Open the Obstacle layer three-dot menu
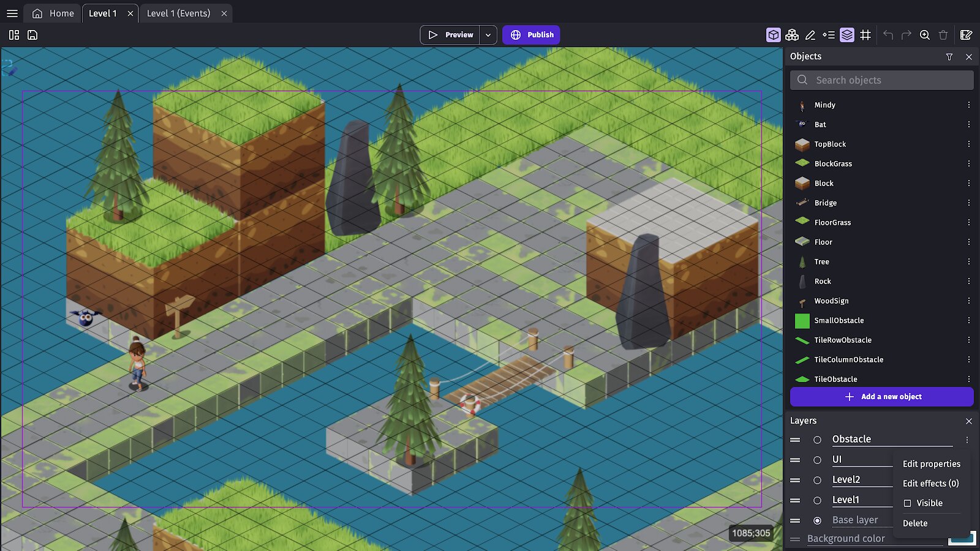This screenshot has width=980, height=551. [967, 440]
